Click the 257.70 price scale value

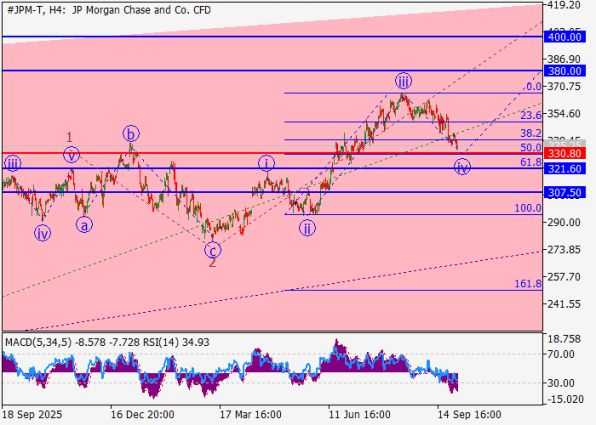point(565,277)
